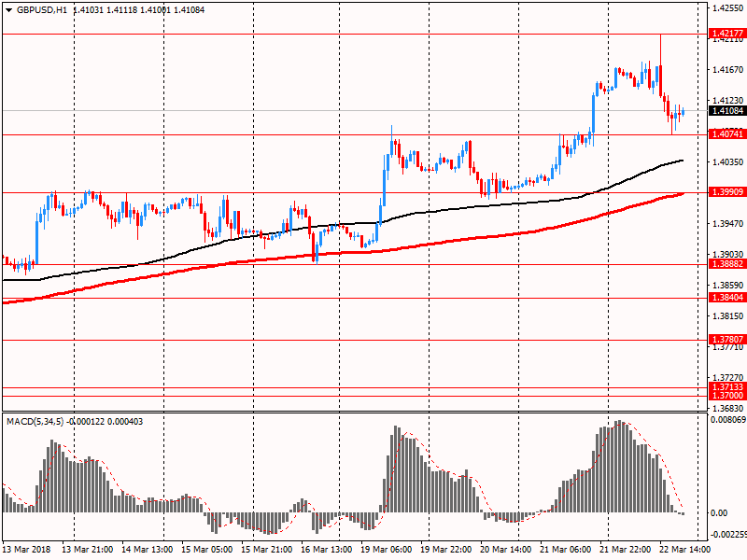Click the 13 Mar 21:00 time axis label
This screenshot has width=747, height=560.
(87, 550)
